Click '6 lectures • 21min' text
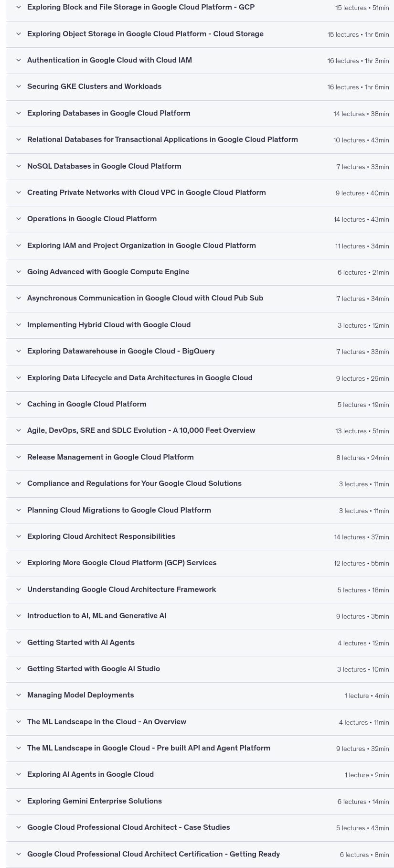The image size is (394, 868). (x=363, y=272)
